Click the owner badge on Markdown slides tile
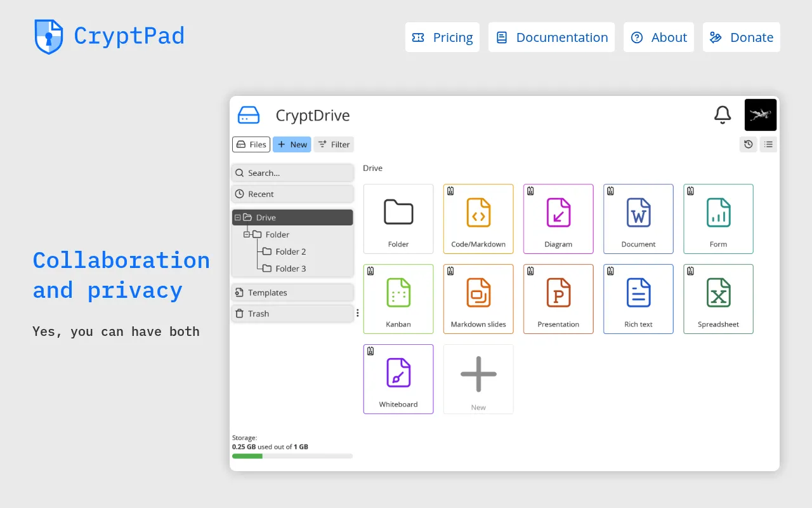The width and height of the screenshot is (812, 508). tap(450, 271)
